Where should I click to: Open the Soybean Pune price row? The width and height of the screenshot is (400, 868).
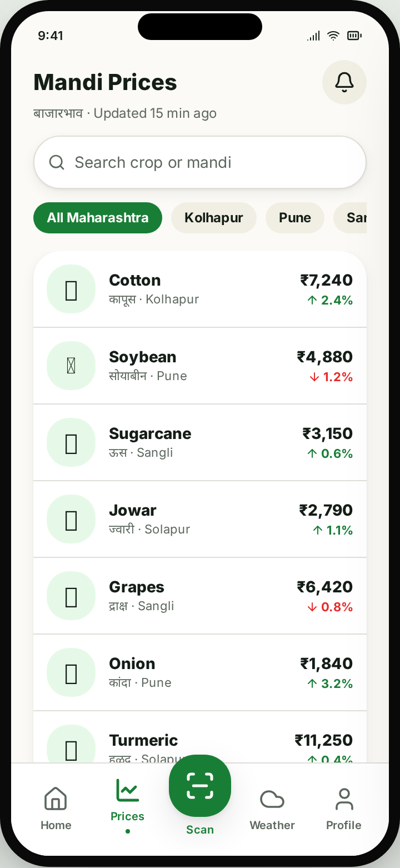coord(200,366)
